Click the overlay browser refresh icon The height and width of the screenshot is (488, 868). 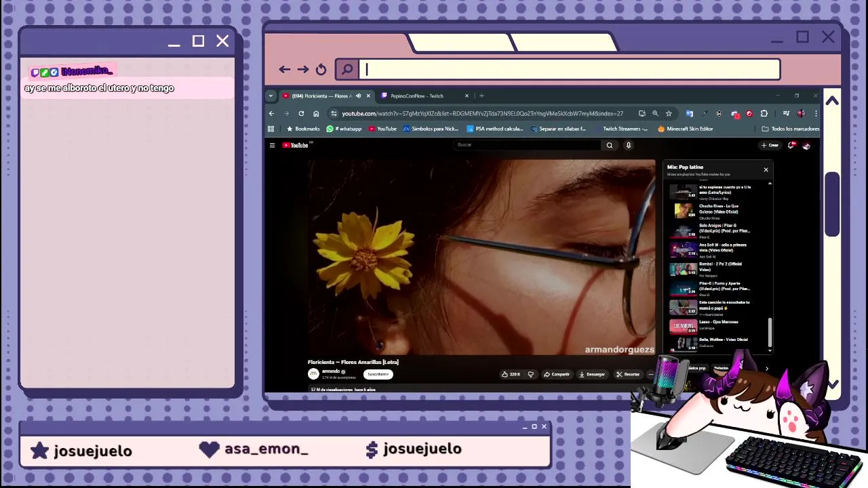point(321,69)
